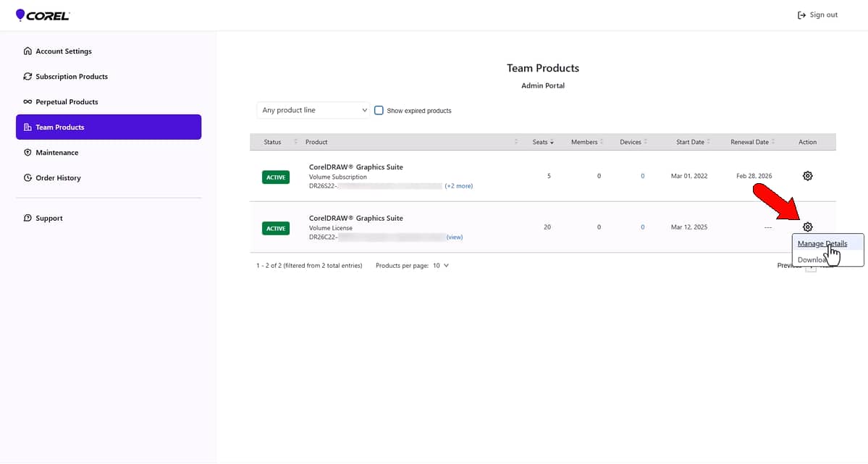Screen dimensions: 868x464
Task: Click the Sign out arrow icon
Action: coord(801,14)
